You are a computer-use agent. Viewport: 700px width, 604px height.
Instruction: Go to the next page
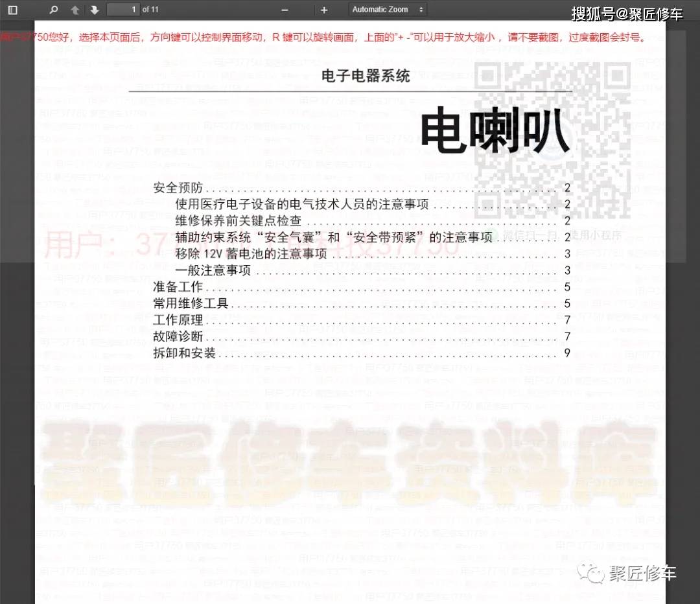(x=94, y=10)
